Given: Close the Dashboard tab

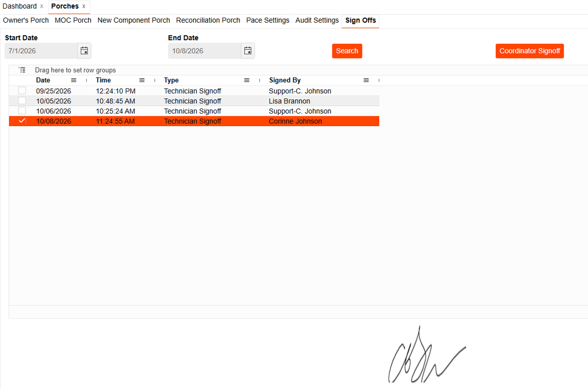Looking at the screenshot, I should click(x=42, y=7).
